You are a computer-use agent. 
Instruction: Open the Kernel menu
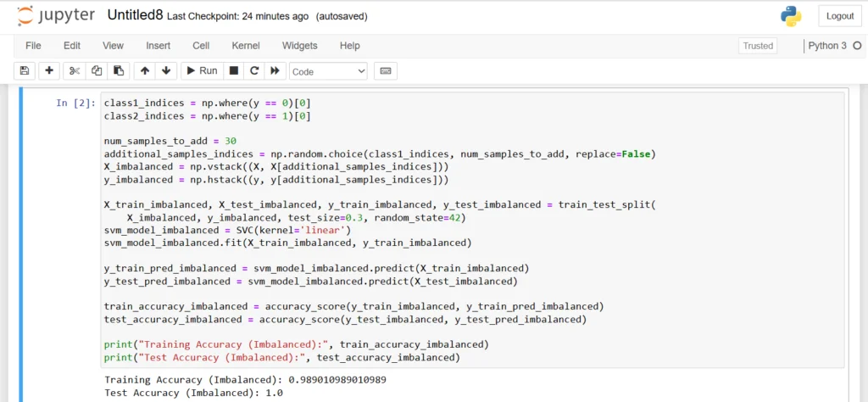click(246, 46)
